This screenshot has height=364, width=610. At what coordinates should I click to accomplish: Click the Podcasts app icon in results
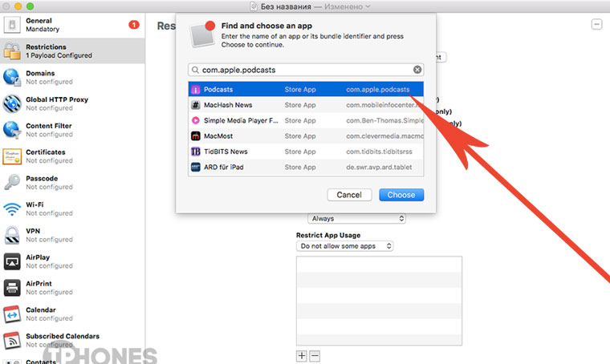196,89
